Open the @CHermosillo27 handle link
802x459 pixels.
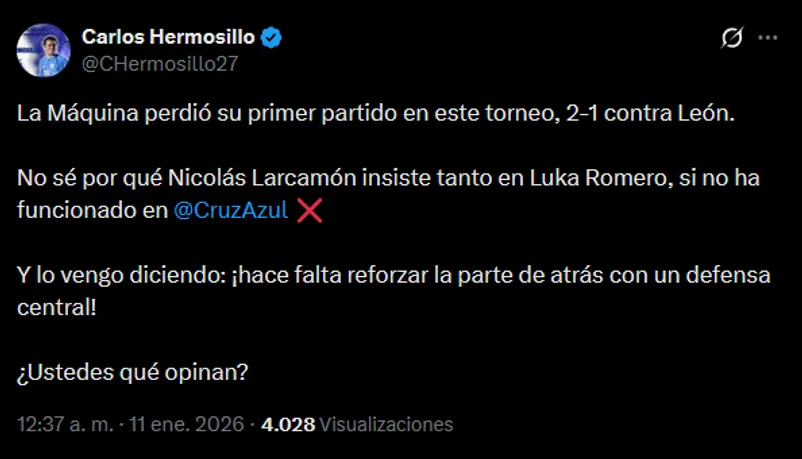click(x=159, y=64)
